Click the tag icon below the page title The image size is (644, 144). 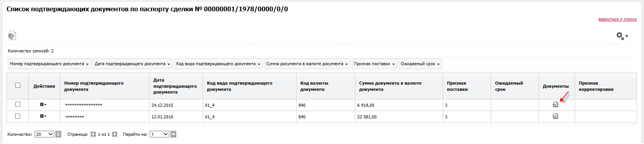point(12,36)
